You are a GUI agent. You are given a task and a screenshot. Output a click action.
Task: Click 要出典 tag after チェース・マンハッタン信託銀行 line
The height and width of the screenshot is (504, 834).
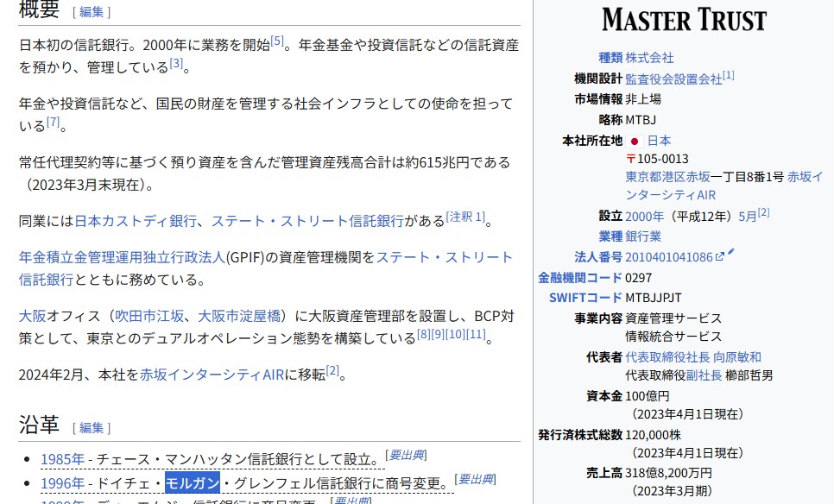click(407, 455)
